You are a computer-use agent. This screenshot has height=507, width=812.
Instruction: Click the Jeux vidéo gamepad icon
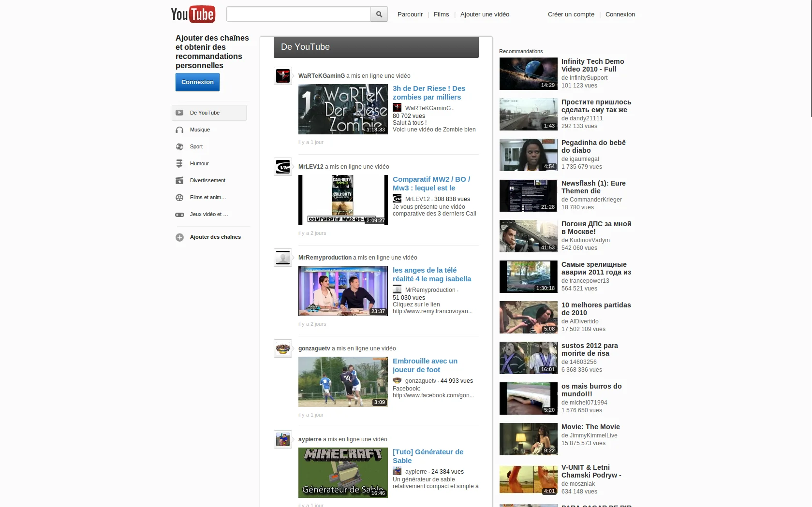[x=179, y=214]
